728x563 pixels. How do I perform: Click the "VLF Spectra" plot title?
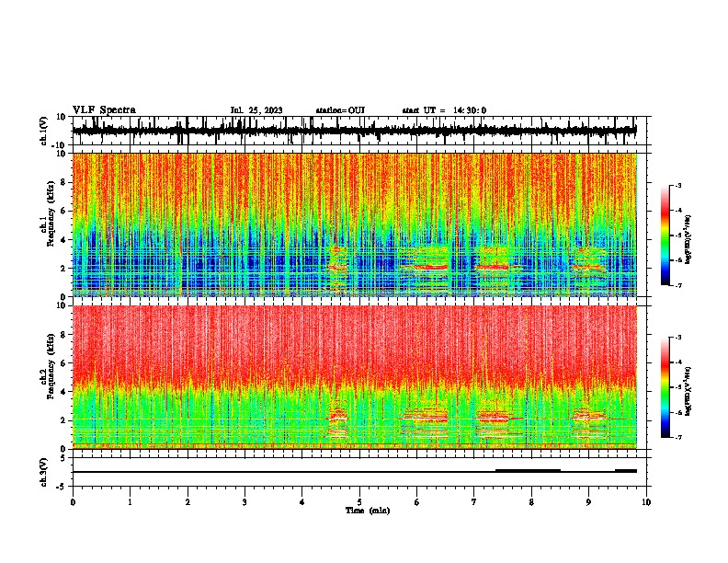(104, 110)
